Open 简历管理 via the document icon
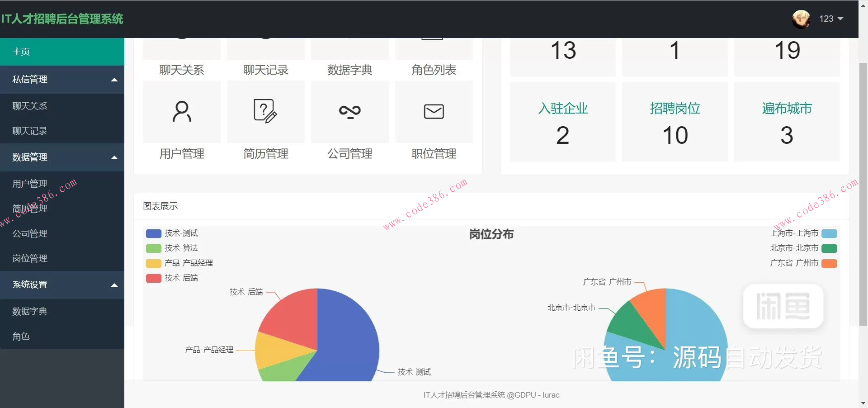This screenshot has width=868, height=408. [x=265, y=112]
